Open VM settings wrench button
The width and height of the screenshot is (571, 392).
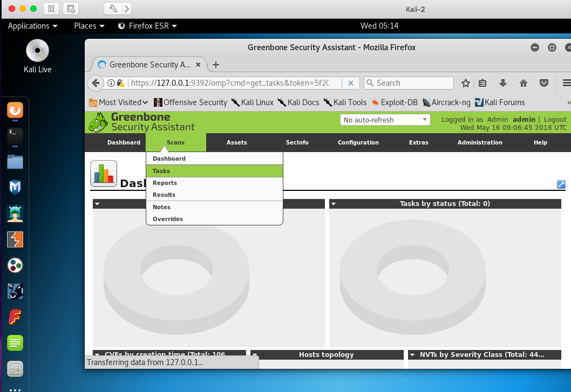pyautogui.click(x=113, y=9)
